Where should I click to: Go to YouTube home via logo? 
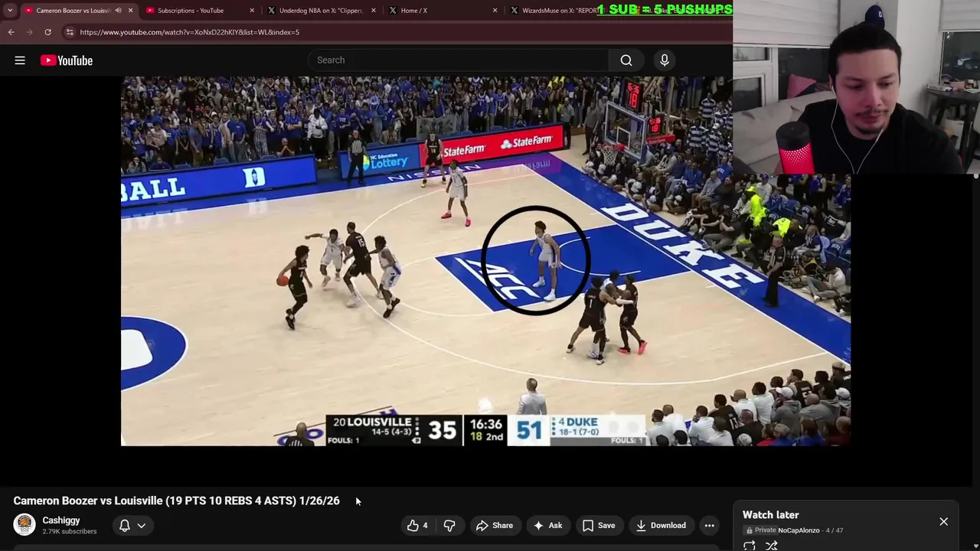[x=67, y=60]
